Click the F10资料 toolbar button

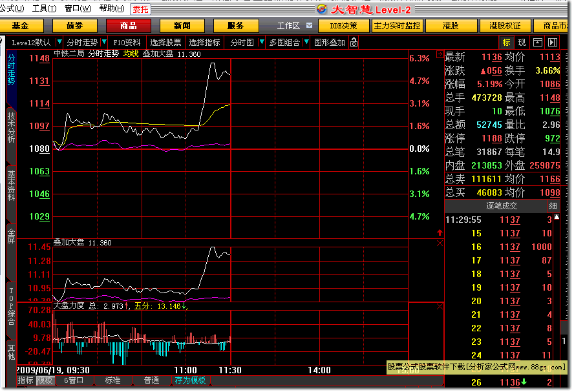click(127, 43)
